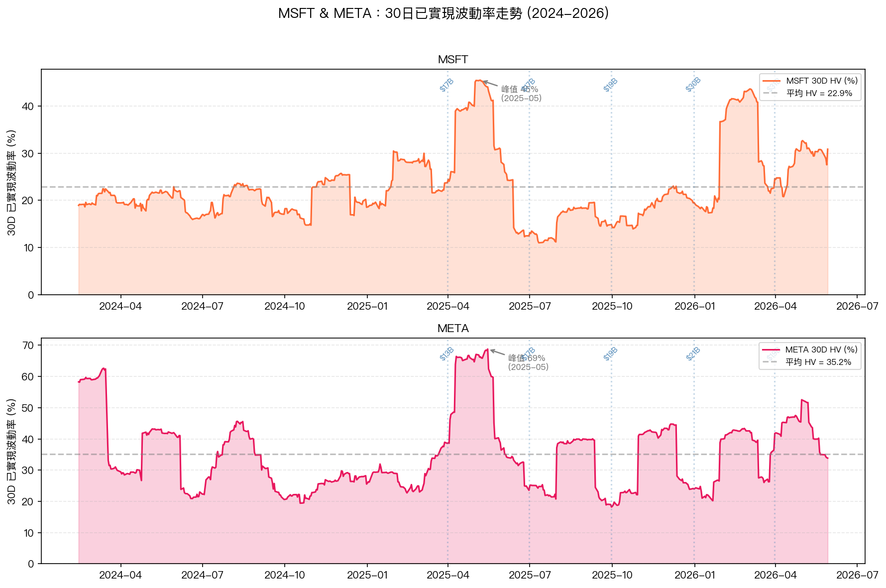Click the 2024-10 x-axis tick in the MSFT chart

point(285,306)
